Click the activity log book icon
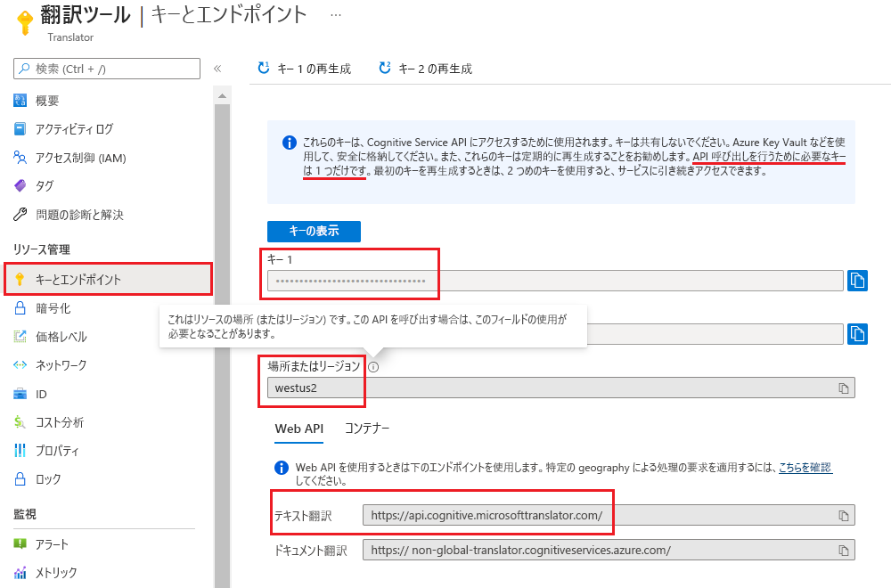The width and height of the screenshot is (891, 588). pos(20,129)
